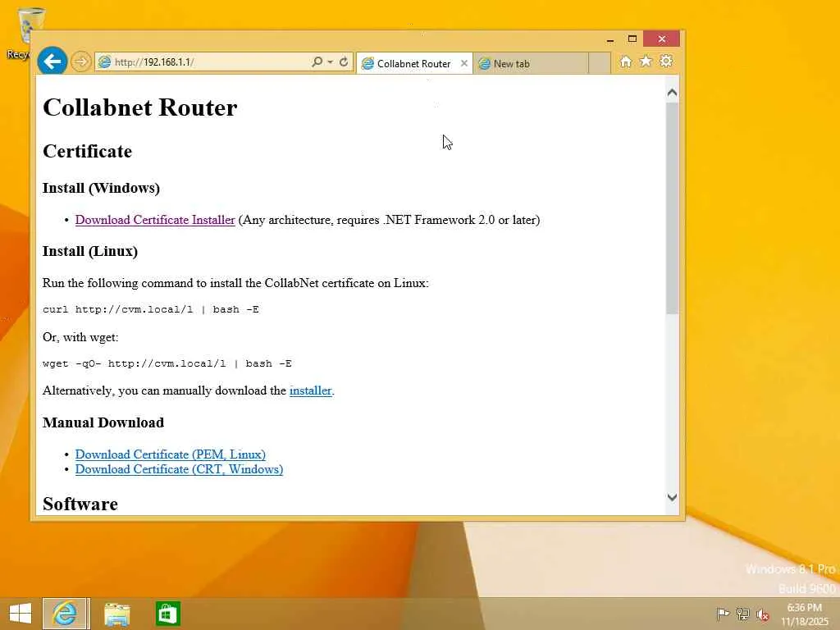Click the Collabnet Router heading
The image size is (840, 630).
click(x=139, y=107)
